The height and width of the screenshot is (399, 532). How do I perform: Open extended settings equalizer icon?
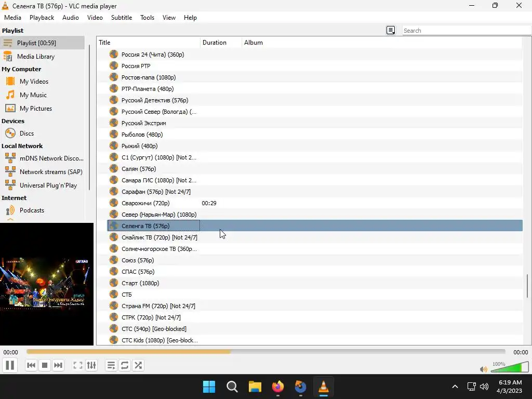(91, 365)
